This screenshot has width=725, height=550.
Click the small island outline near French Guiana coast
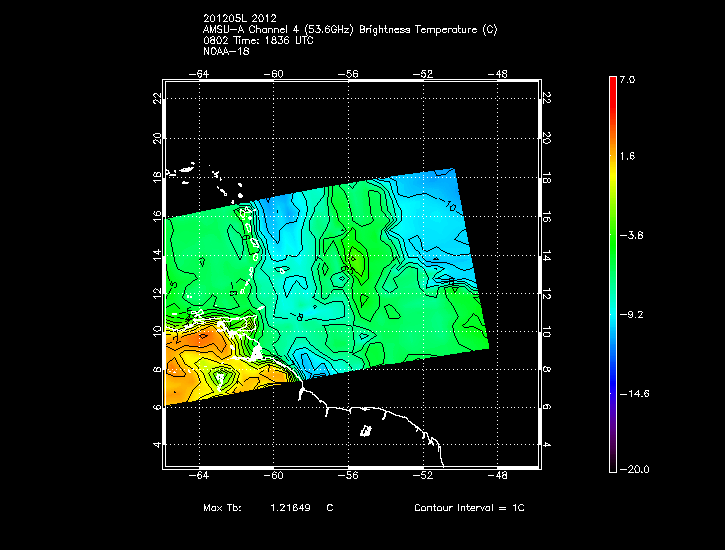[366, 431]
